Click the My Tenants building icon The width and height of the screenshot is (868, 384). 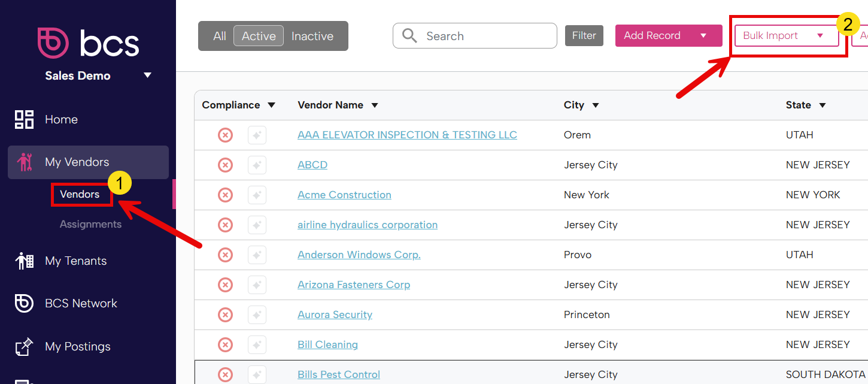pos(24,261)
